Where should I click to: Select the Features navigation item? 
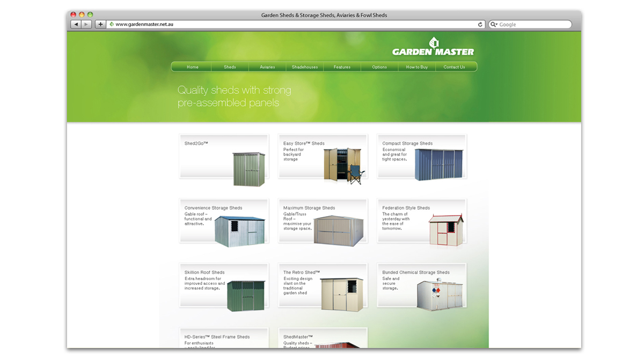(x=342, y=67)
